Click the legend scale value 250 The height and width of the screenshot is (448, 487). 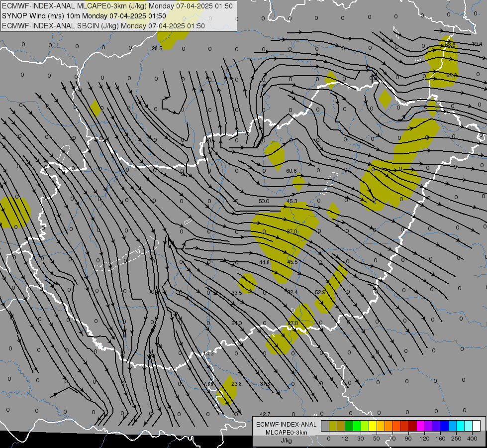(456, 439)
